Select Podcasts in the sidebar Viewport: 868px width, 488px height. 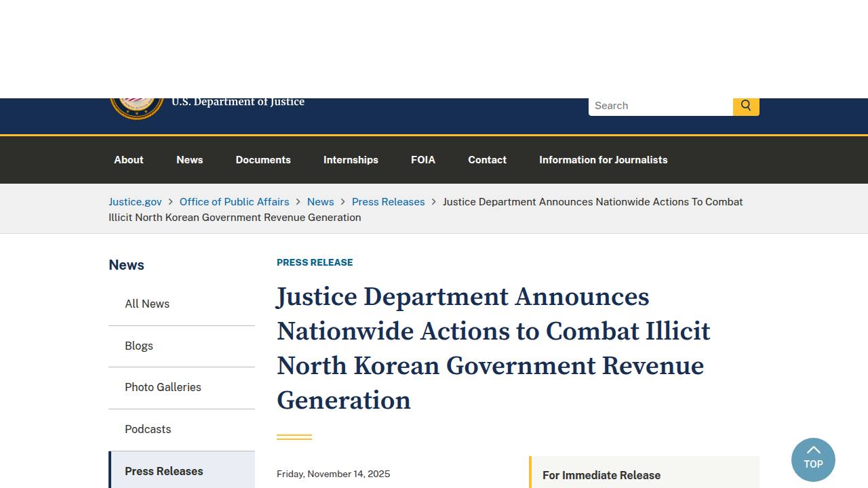coord(182,430)
